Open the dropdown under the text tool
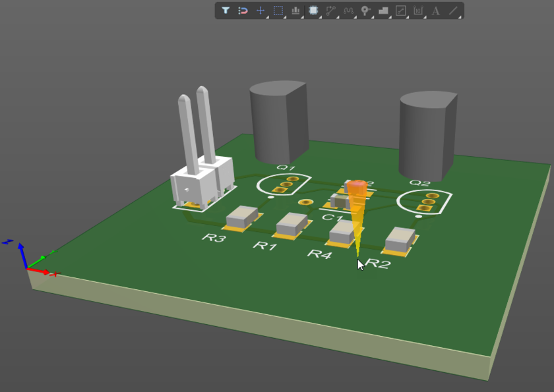Image resolution: width=554 pixels, height=392 pixels. pyautogui.click(x=442, y=19)
